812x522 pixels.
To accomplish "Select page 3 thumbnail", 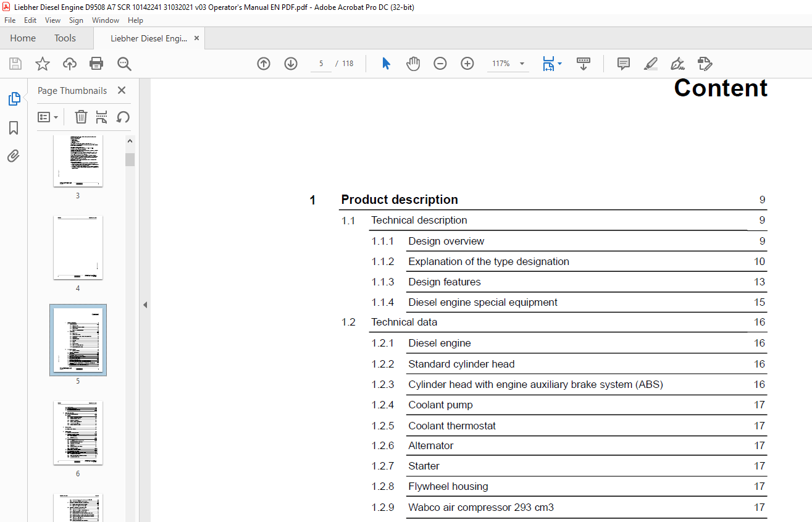I will coord(78,161).
